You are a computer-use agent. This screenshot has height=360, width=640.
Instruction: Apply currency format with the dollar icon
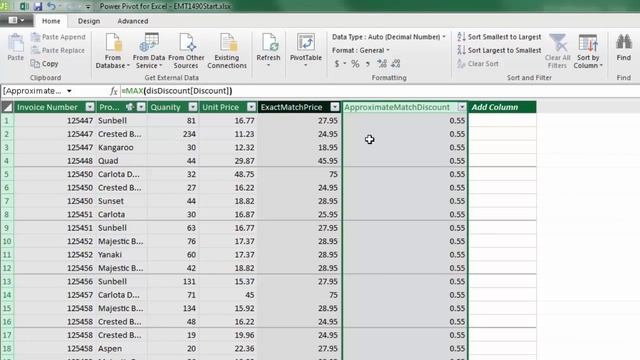(x=337, y=64)
